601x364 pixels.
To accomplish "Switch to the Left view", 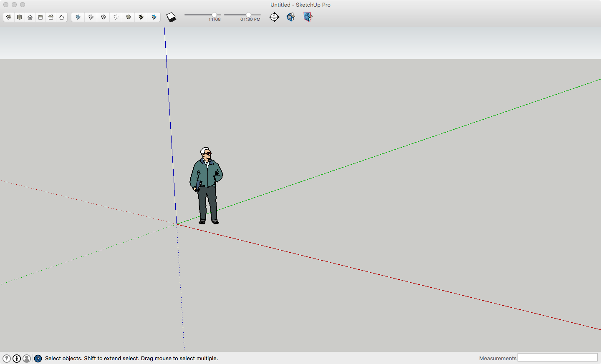I will click(62, 17).
